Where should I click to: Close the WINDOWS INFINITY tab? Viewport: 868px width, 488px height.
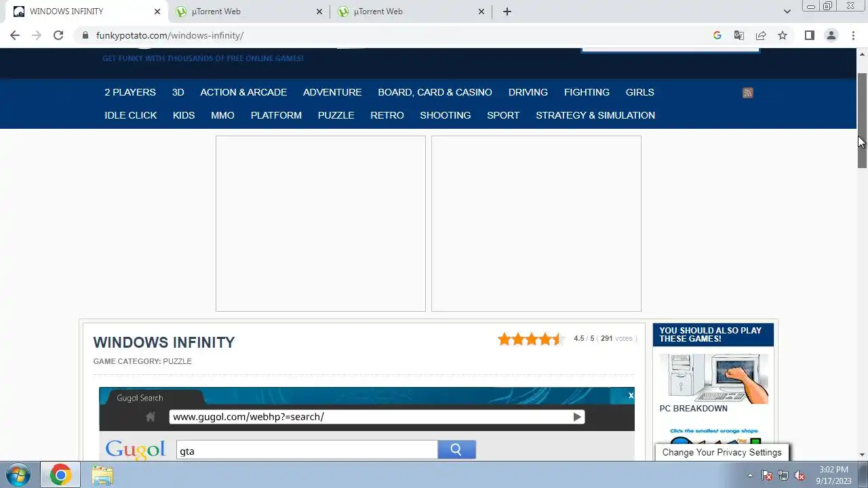coord(157,12)
